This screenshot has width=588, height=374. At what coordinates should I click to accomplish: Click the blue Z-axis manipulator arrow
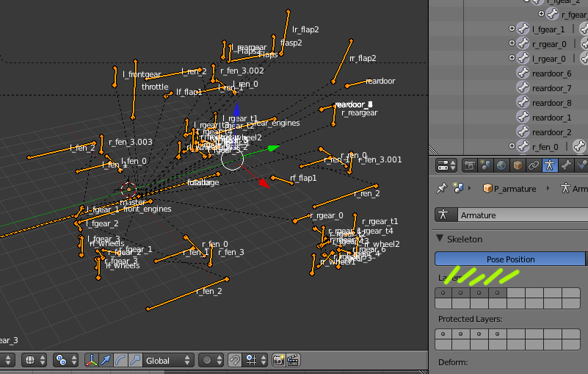[x=236, y=109]
